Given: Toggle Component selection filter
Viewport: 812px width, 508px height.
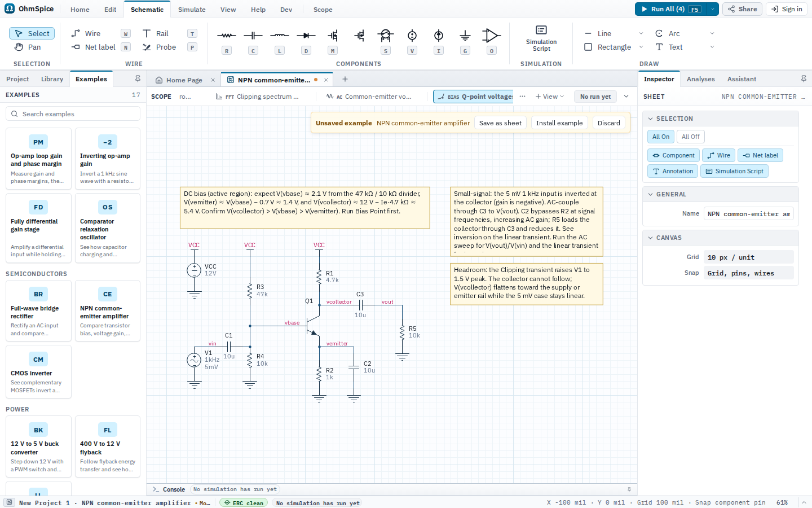Looking at the screenshot, I should click(x=673, y=155).
